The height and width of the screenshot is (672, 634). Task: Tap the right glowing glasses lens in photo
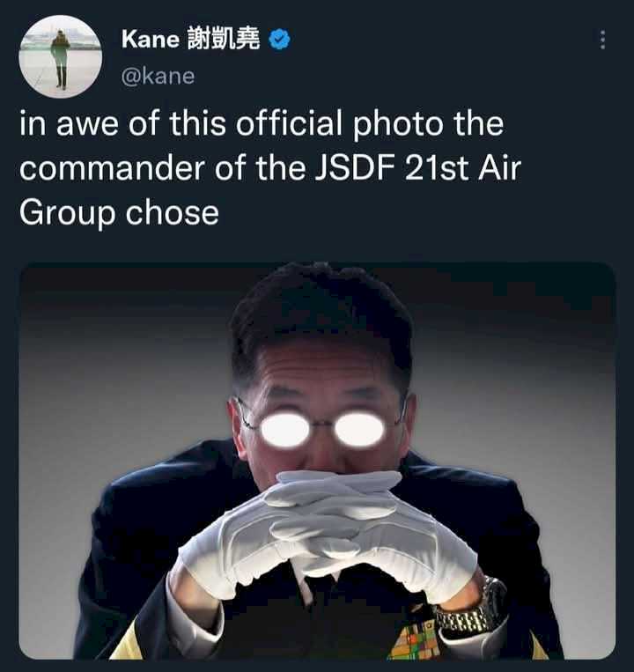tap(360, 429)
